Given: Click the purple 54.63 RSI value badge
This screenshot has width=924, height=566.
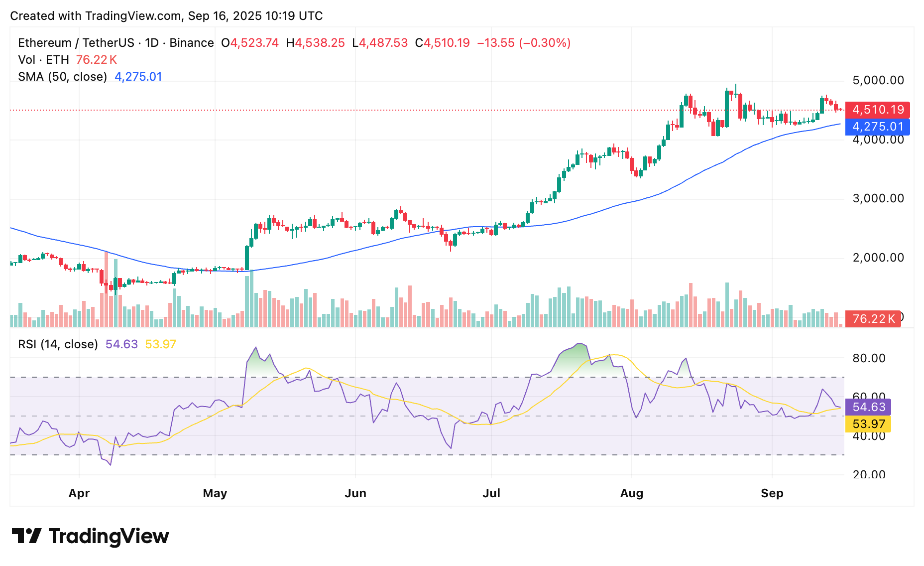Looking at the screenshot, I should point(868,407).
